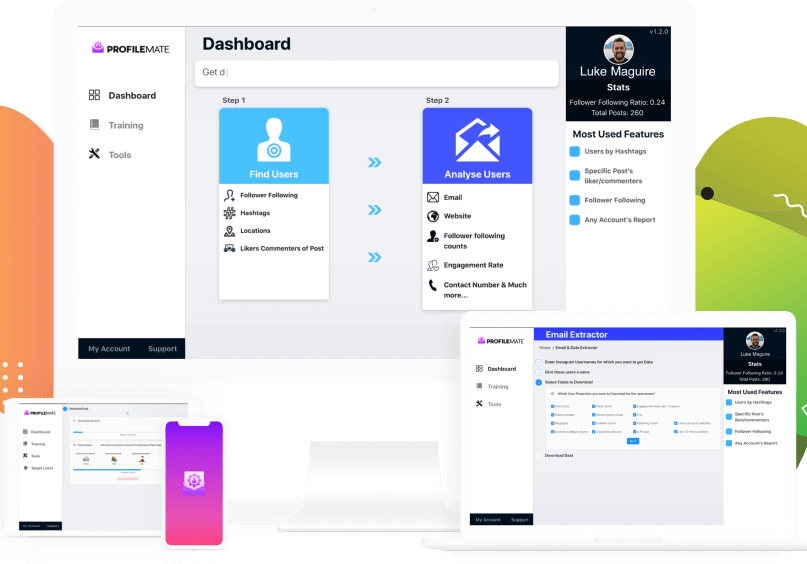Click the Email envelope icon under Analyse Users
Image resolution: width=807 pixels, height=564 pixels.
click(433, 197)
